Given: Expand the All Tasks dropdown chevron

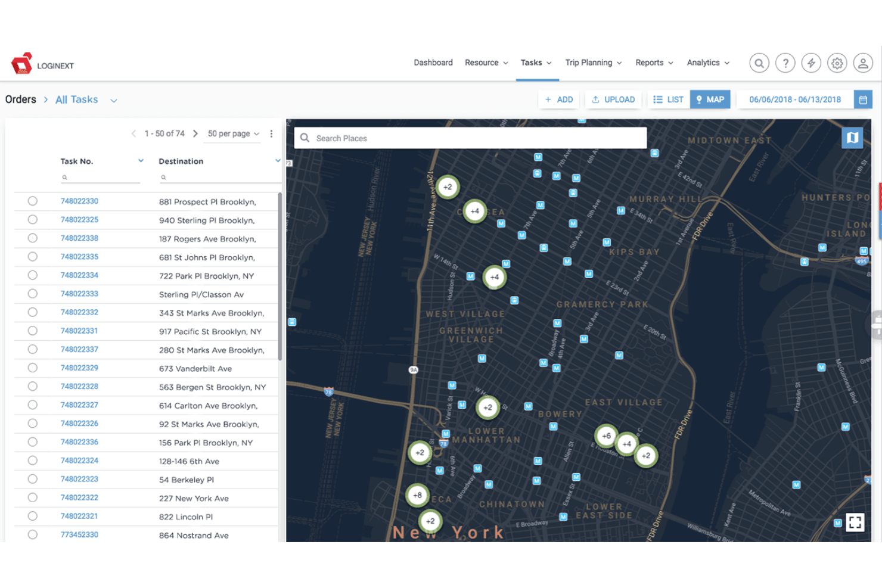Looking at the screenshot, I should point(114,101).
